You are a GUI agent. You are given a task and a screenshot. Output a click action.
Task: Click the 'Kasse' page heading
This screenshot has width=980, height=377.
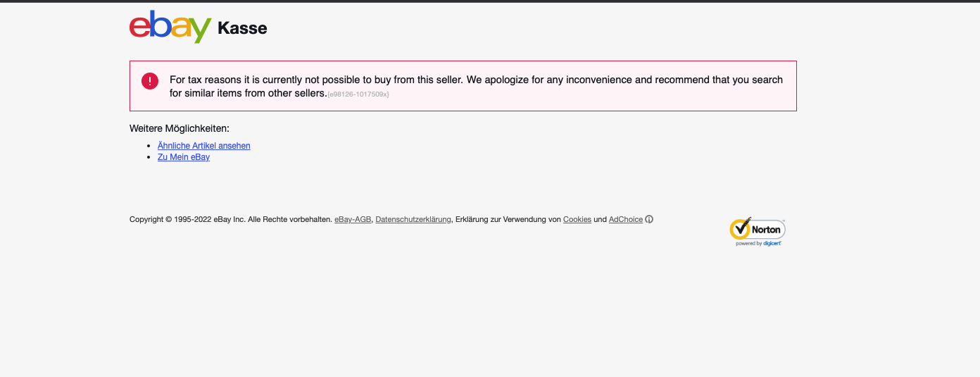coord(242,28)
